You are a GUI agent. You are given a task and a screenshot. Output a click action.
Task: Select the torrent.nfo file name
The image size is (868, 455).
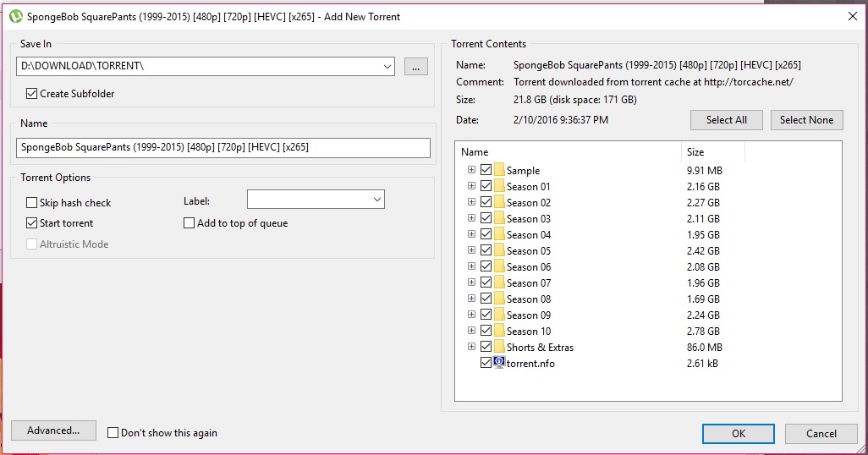pyautogui.click(x=530, y=363)
